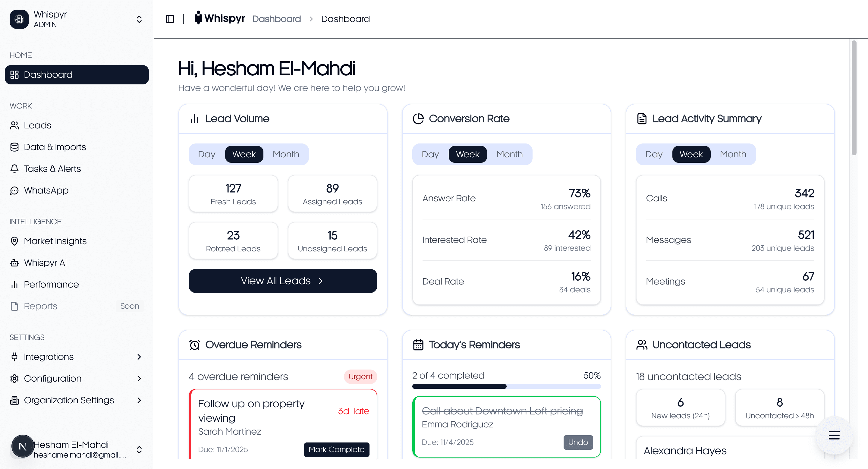Screen dimensions: 868x469
Task: Click today's reminders progress bar
Action: (x=506, y=386)
